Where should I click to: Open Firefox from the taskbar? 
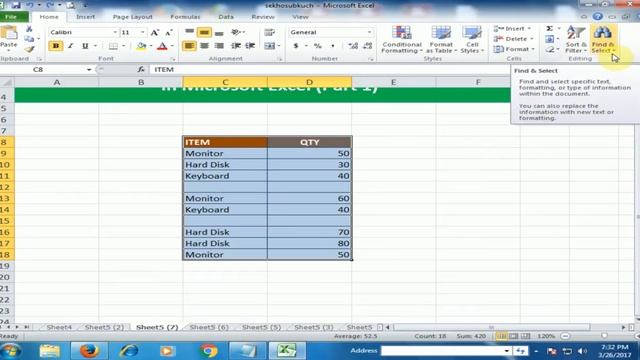pyautogui.click(x=89, y=351)
